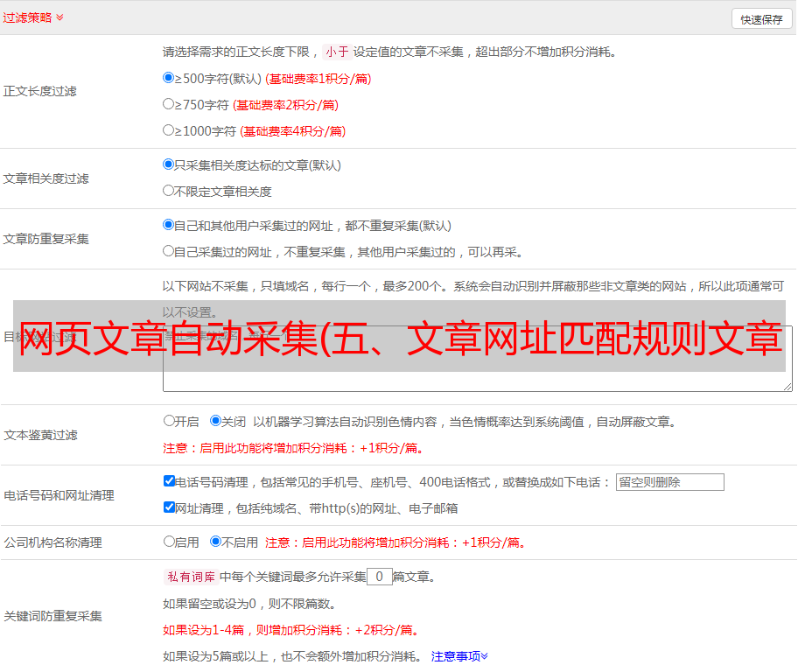Expand the 注意事项 link
The image size is (798, 672).
coord(459,656)
